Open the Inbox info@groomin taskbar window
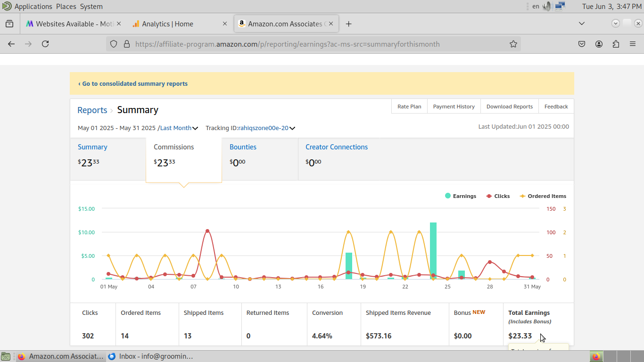 pyautogui.click(x=151, y=356)
